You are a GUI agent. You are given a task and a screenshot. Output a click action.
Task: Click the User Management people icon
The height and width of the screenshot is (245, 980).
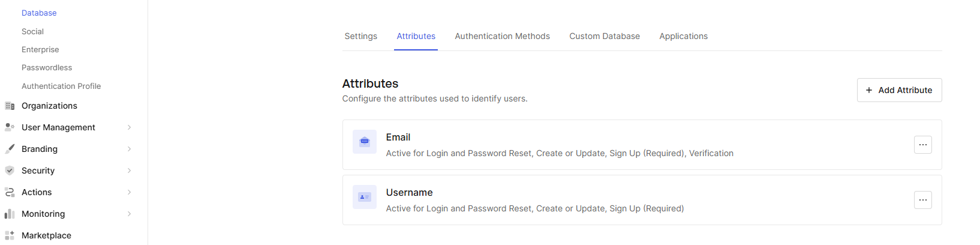pyautogui.click(x=10, y=127)
